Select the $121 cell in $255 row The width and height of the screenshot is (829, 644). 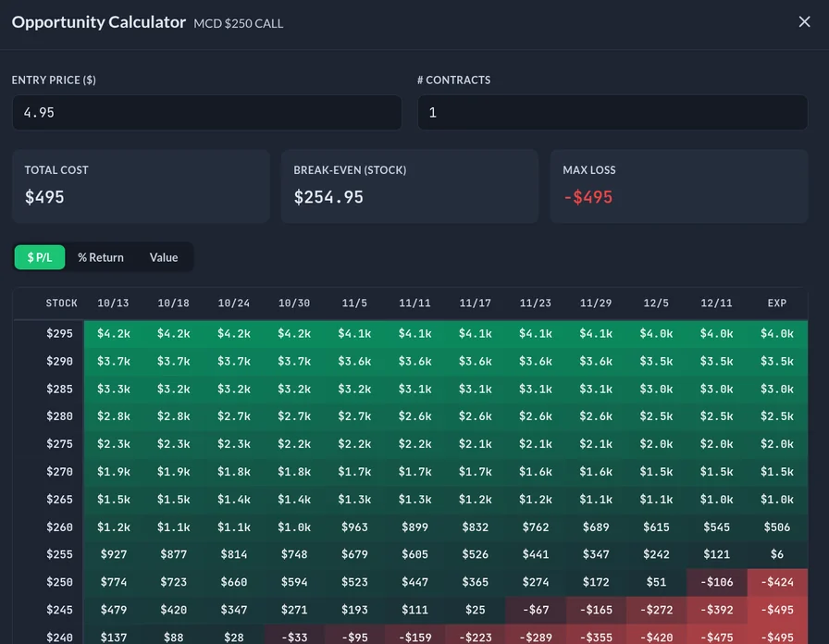coord(716,554)
